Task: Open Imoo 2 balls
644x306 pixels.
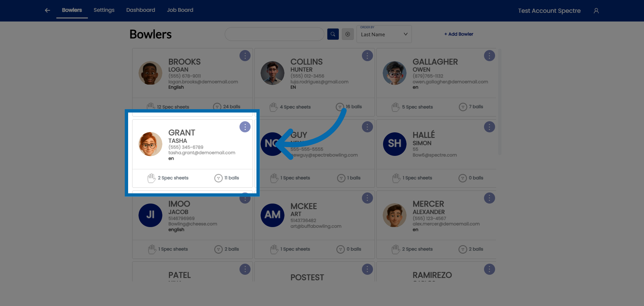Action: pyautogui.click(x=227, y=249)
